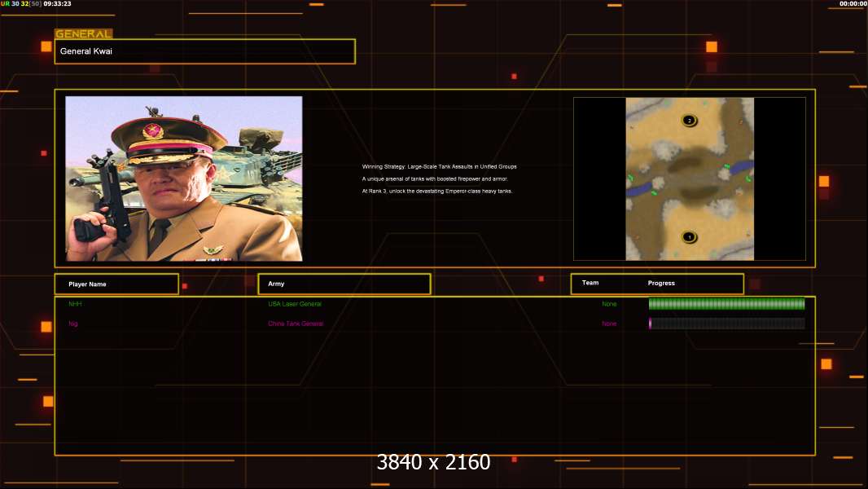Viewport: 868px width, 489px height.
Task: Click the green NHH player name
Action: pyautogui.click(x=75, y=304)
